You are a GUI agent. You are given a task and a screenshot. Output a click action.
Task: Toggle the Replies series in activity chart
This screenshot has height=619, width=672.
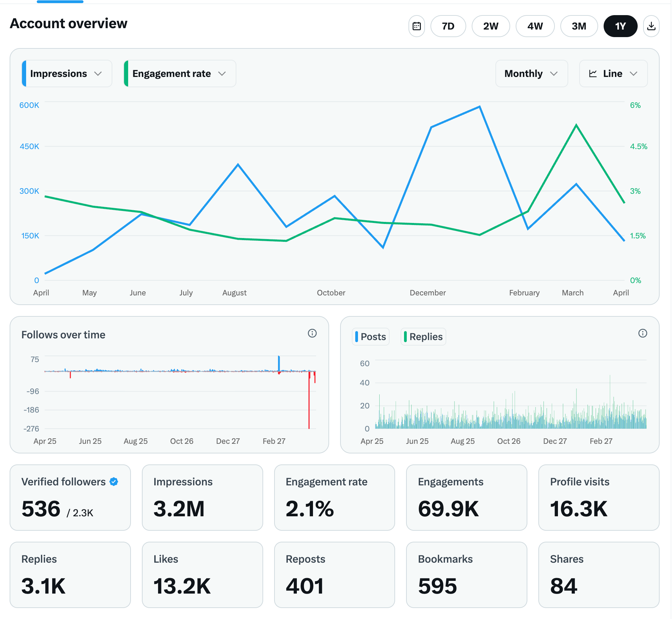coord(423,337)
